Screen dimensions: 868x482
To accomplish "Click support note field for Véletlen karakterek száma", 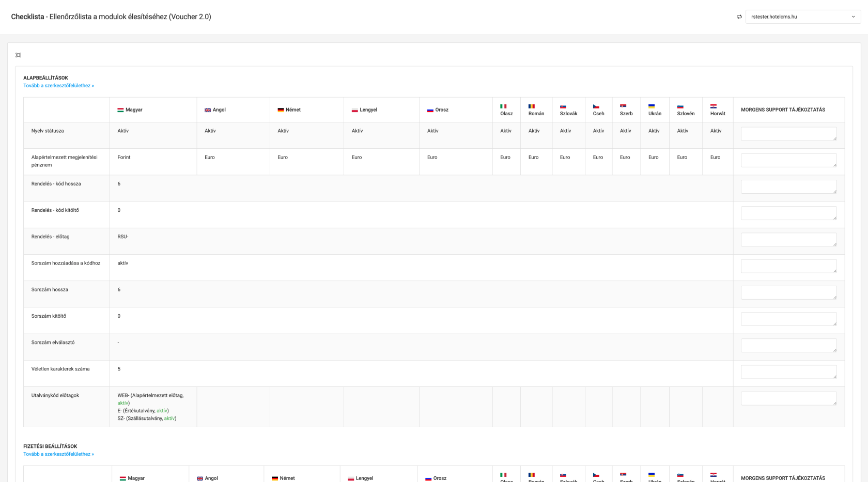I will 788,372.
